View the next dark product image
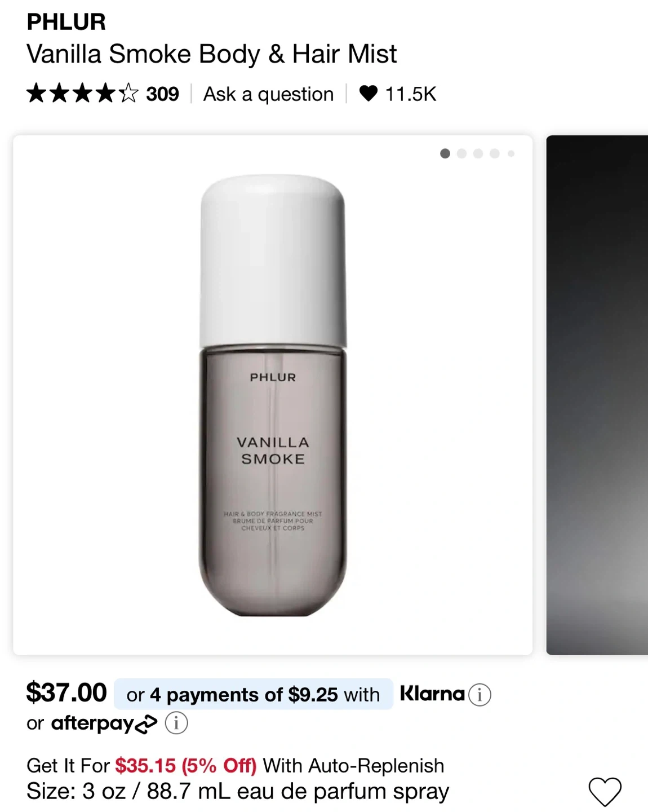This screenshot has height=812, width=648. (597, 395)
